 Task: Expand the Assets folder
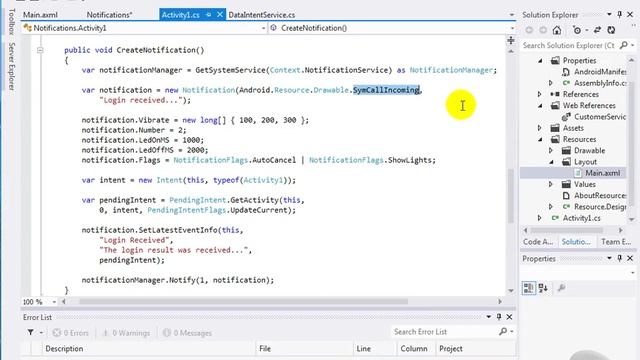(540, 128)
